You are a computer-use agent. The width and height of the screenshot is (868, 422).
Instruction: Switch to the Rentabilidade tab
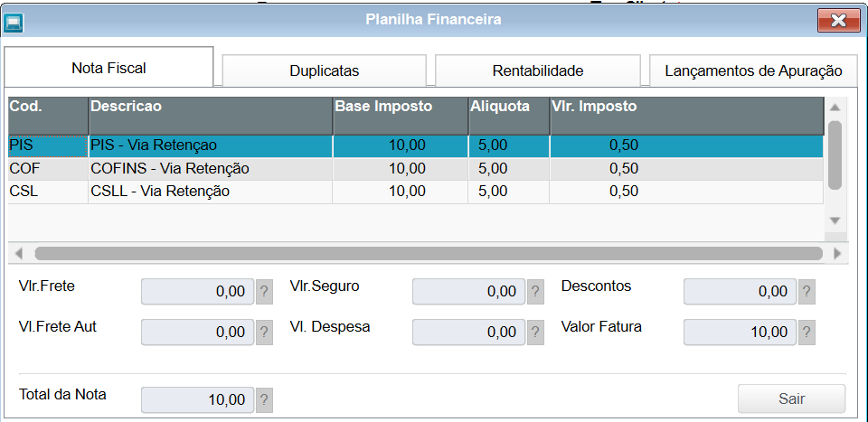coord(537,70)
